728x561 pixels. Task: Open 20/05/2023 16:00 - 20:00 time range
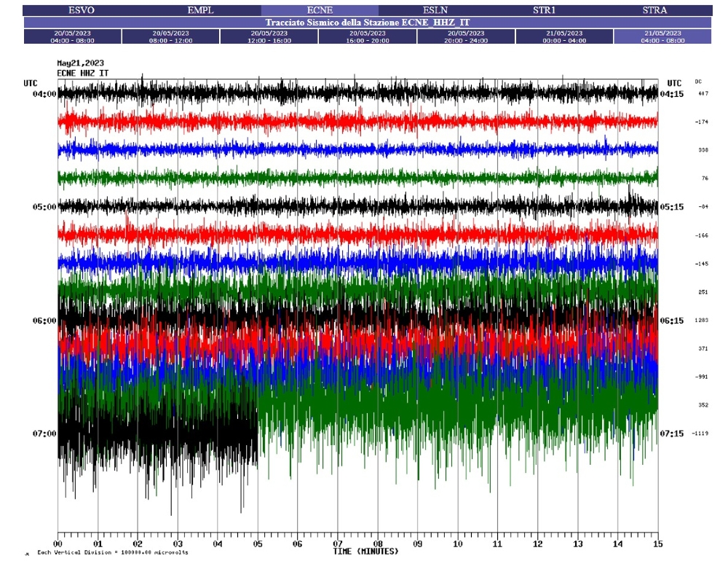click(368, 36)
